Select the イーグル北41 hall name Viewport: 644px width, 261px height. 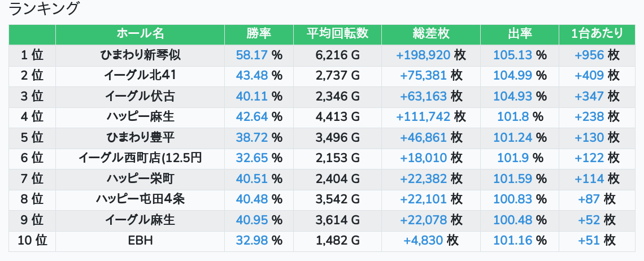point(140,76)
